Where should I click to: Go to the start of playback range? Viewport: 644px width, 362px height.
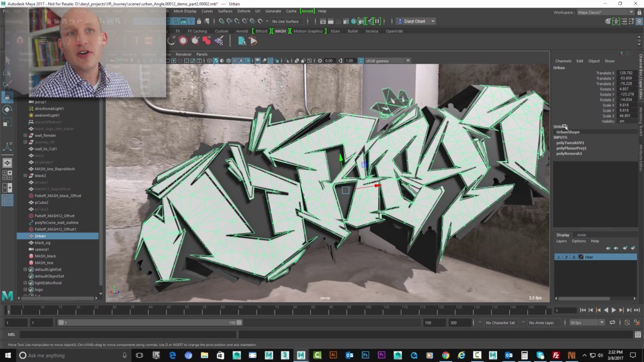583,310
